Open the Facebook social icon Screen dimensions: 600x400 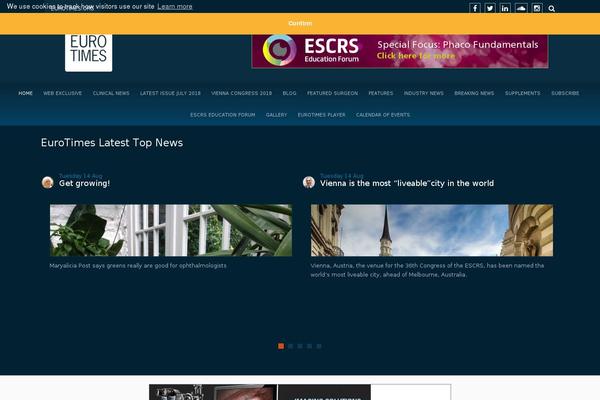pos(475,8)
